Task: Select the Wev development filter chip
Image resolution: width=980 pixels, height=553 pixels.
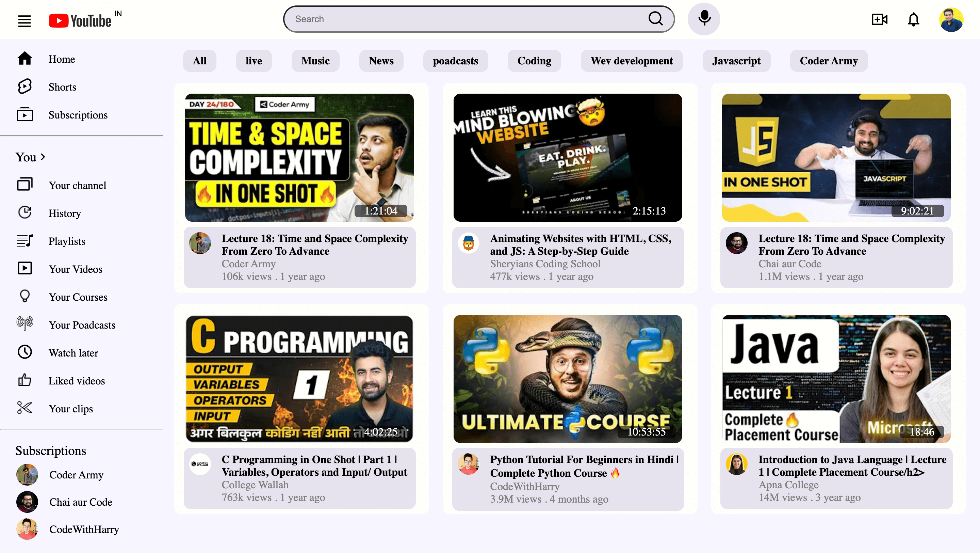Action: tap(632, 61)
